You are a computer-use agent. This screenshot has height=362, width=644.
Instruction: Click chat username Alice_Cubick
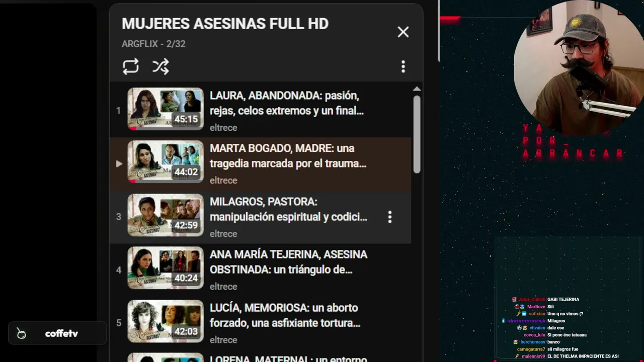pyautogui.click(x=532, y=300)
